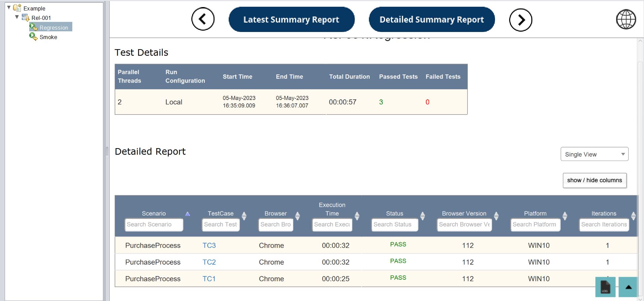Click end time 05-May-2023 16:36:07.007

tap(292, 102)
